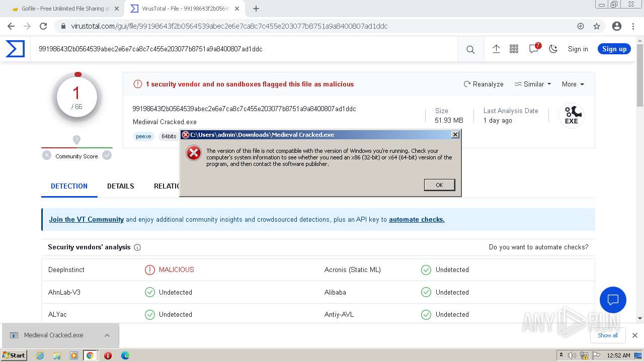The height and width of the screenshot is (362, 644).
Task: Vote negative with community score X icon
Action: click(x=47, y=155)
